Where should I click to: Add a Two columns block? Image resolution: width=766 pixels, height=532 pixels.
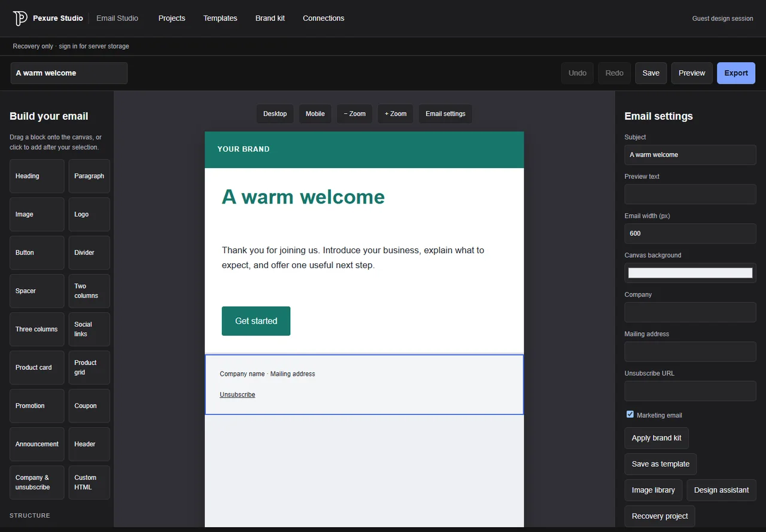[89, 291]
